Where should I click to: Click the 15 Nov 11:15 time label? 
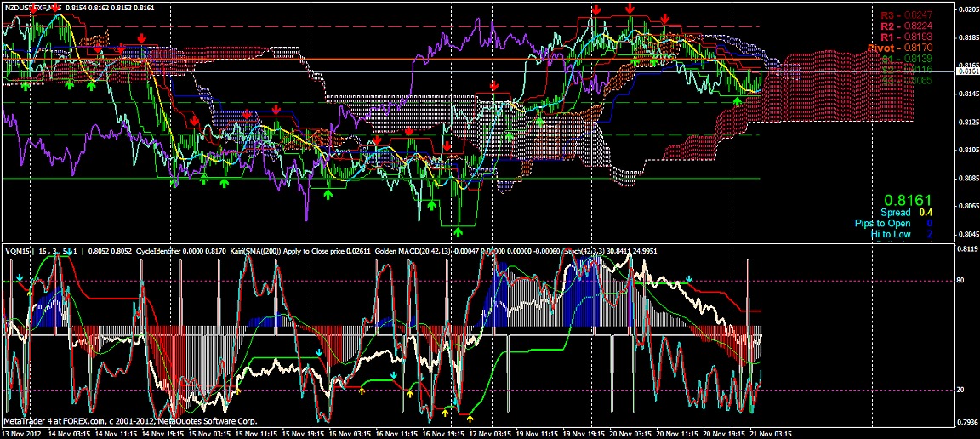pyautogui.click(x=258, y=433)
